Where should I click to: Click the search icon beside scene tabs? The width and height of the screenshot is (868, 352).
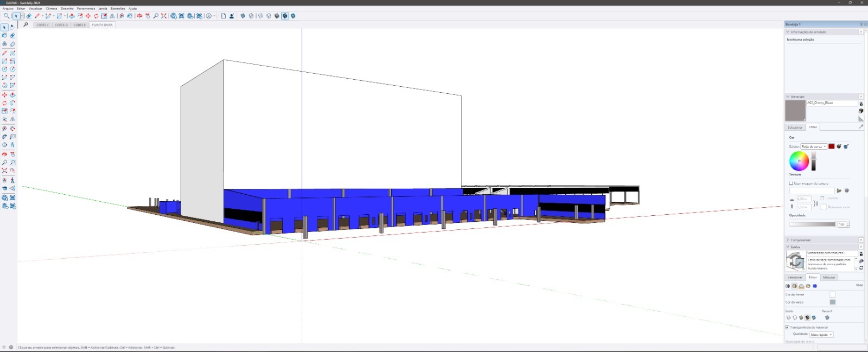pos(25,24)
